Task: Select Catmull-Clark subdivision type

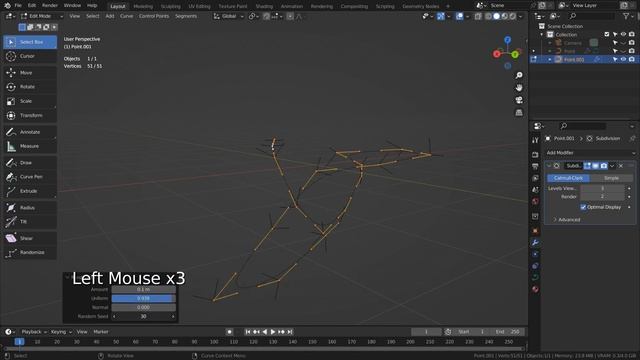Action: (568, 178)
